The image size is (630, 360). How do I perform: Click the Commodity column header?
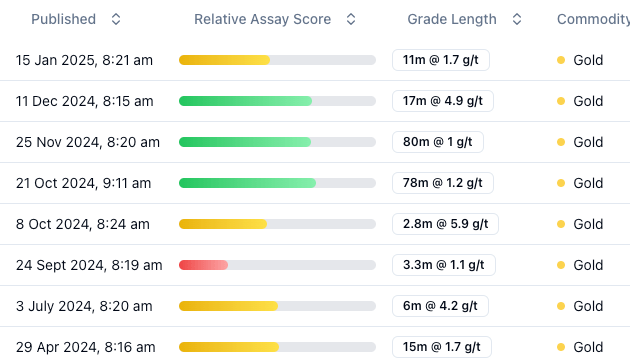[x=593, y=19]
